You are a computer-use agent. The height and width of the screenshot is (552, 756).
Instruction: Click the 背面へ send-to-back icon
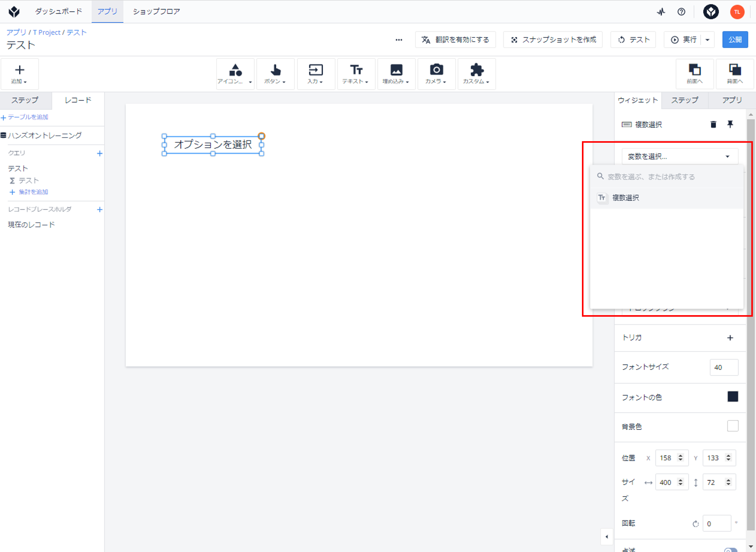(735, 74)
